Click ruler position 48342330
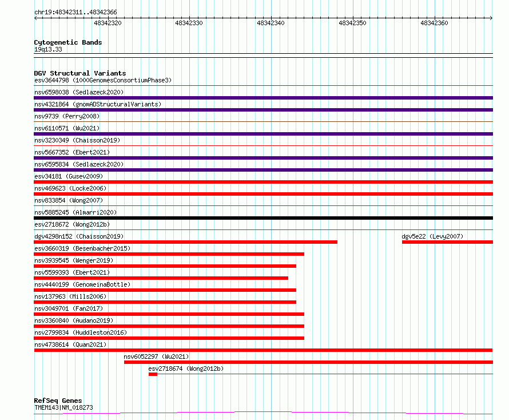Viewport: 509px width, 420px height. (x=189, y=23)
